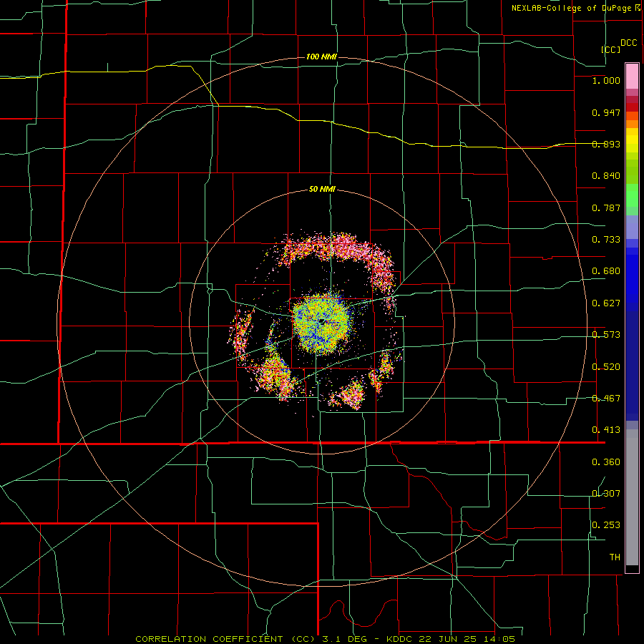Click the 0.840 scale value

(x=606, y=176)
